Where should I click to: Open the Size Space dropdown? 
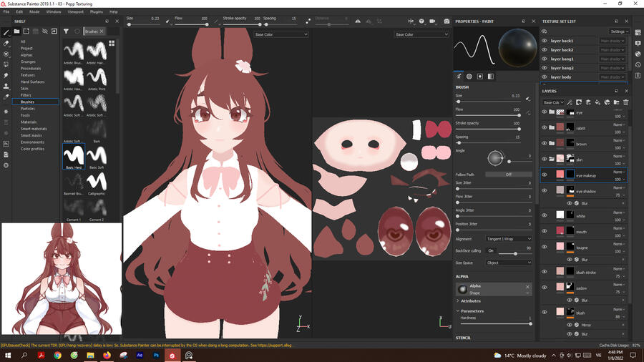[508, 263]
